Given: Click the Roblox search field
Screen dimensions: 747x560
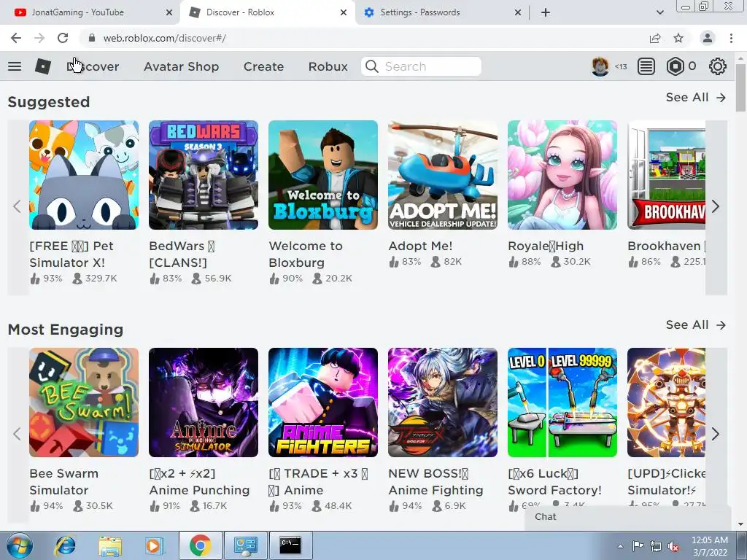Looking at the screenshot, I should [421, 66].
